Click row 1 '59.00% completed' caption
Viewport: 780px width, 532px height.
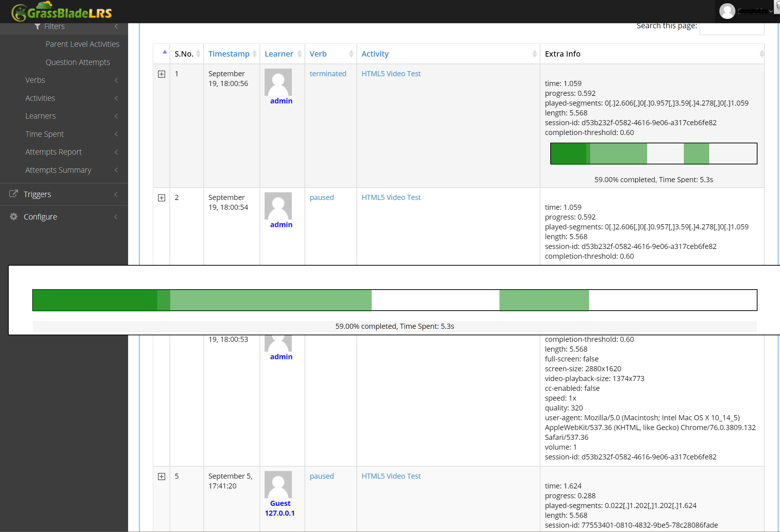654,180
